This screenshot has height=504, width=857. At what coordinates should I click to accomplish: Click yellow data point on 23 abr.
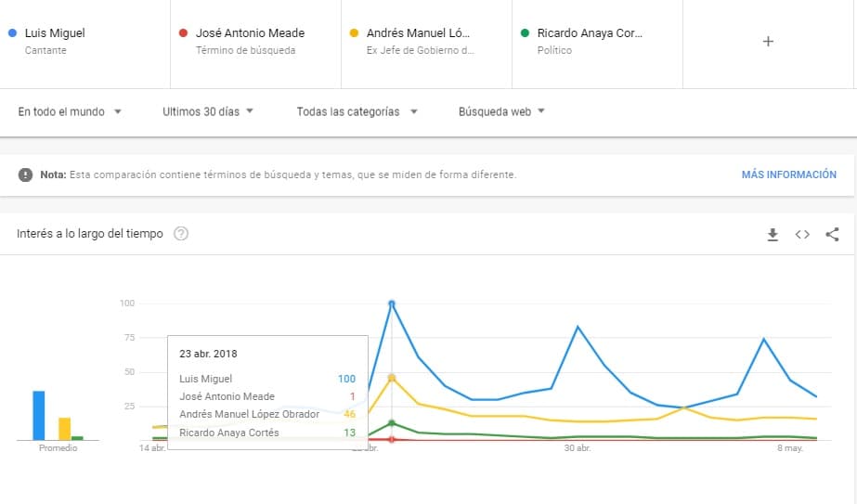(x=392, y=378)
